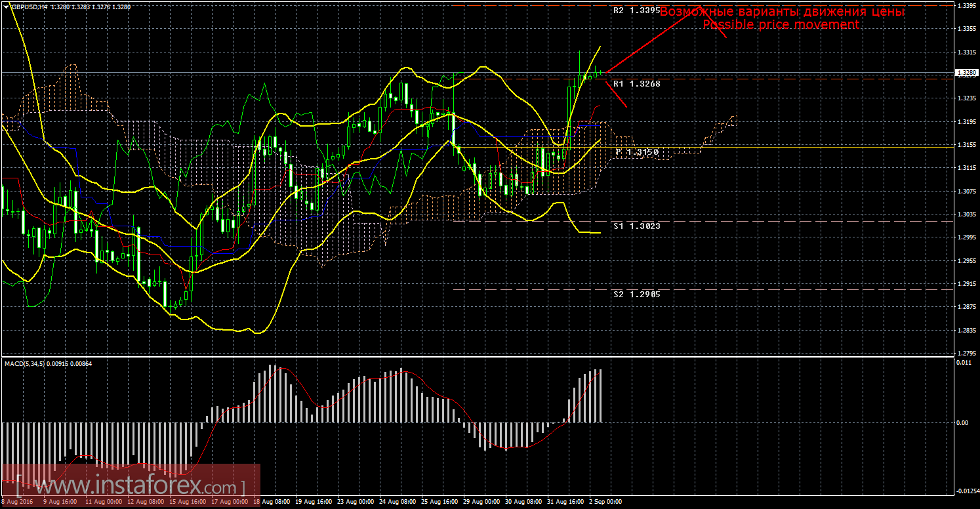Click the 2 Sep 00:00 time label
Screen dimensions: 980x509
click(x=604, y=502)
